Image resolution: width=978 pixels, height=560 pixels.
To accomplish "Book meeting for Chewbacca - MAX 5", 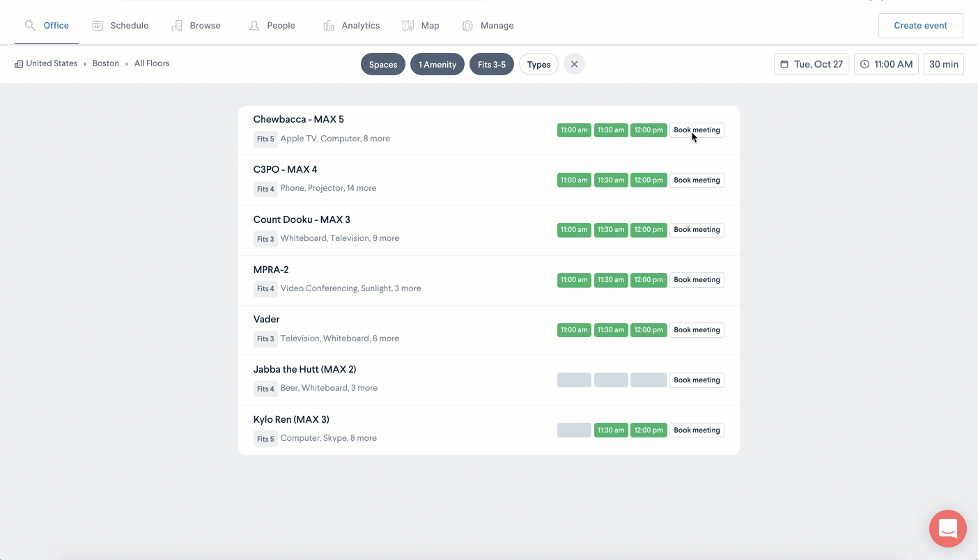I will (x=697, y=130).
